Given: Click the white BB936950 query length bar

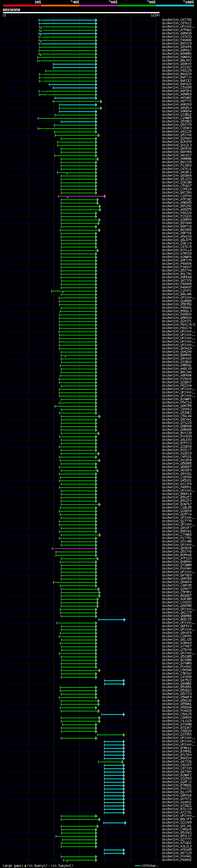Looking at the screenshot, I should click(81, 13).
